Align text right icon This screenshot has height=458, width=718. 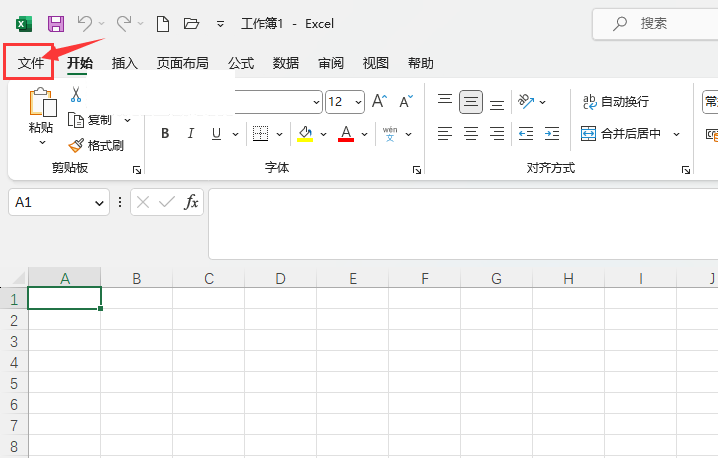pyautogui.click(x=497, y=134)
